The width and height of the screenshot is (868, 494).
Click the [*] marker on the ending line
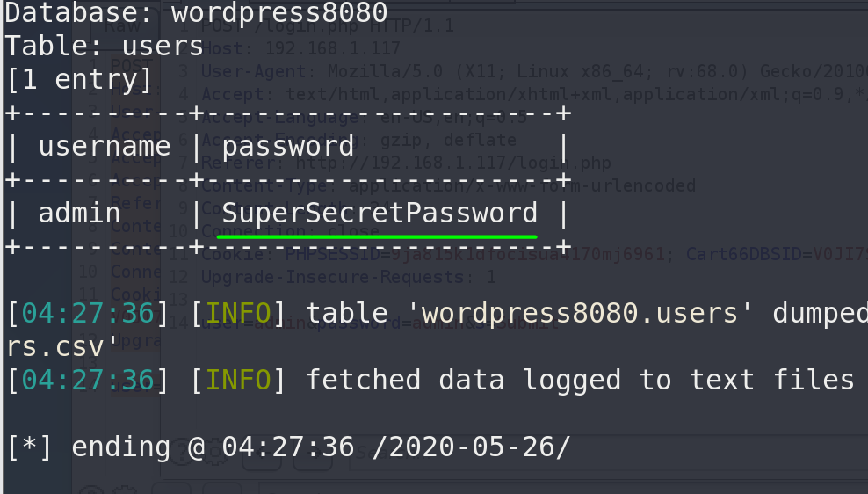click(29, 447)
